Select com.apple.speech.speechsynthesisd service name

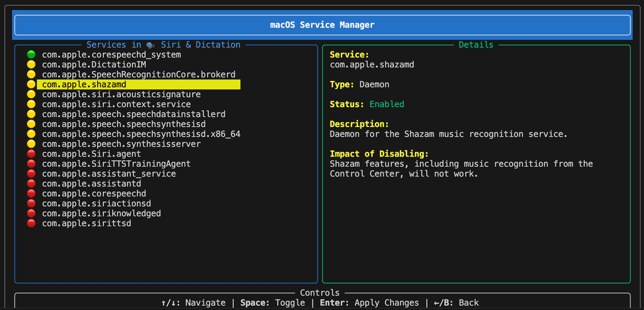[124, 124]
